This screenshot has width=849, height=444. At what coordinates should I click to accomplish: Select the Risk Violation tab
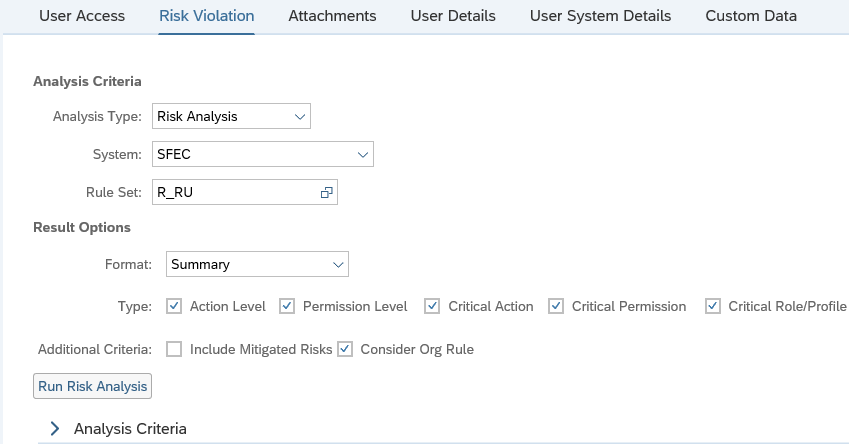coord(207,16)
